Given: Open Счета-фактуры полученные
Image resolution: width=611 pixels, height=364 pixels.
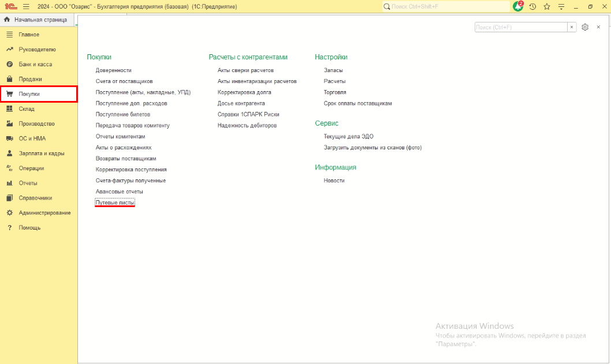Looking at the screenshot, I should coord(131,181).
